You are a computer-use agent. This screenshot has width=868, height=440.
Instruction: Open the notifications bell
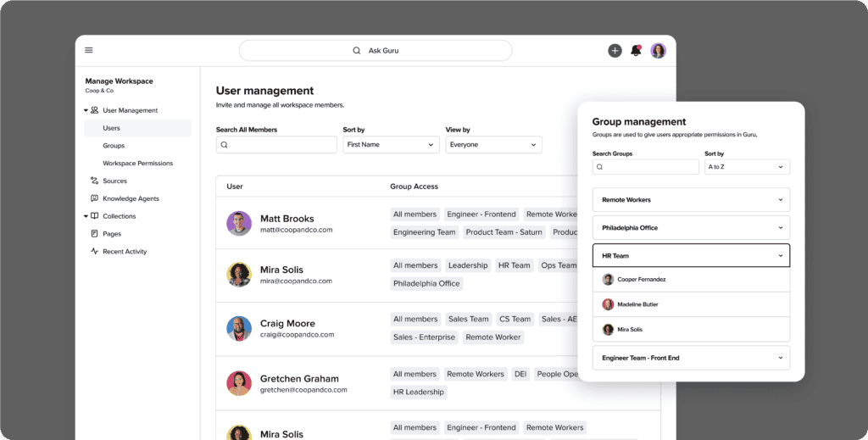coord(636,51)
